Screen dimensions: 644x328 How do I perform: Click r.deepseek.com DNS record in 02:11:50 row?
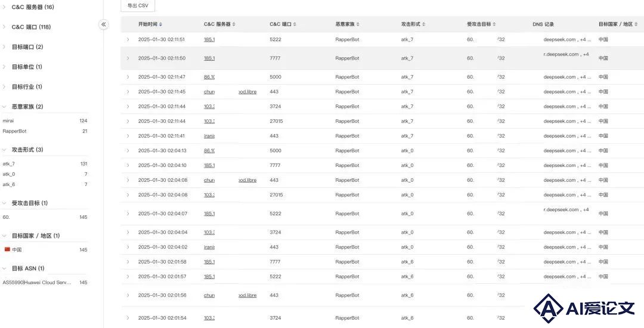click(566, 54)
